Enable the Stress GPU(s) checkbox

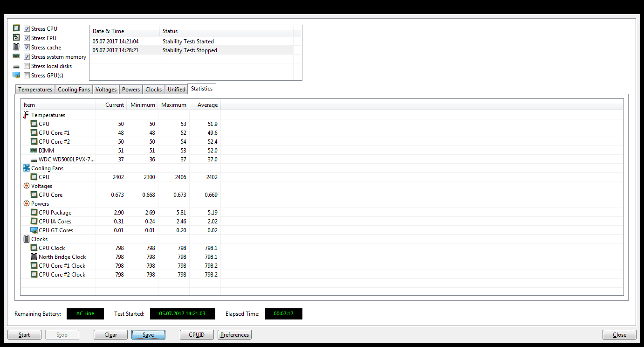27,76
